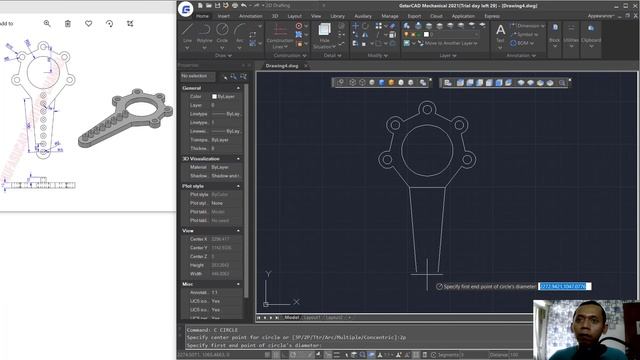Expand the Construction panel

[289, 56]
